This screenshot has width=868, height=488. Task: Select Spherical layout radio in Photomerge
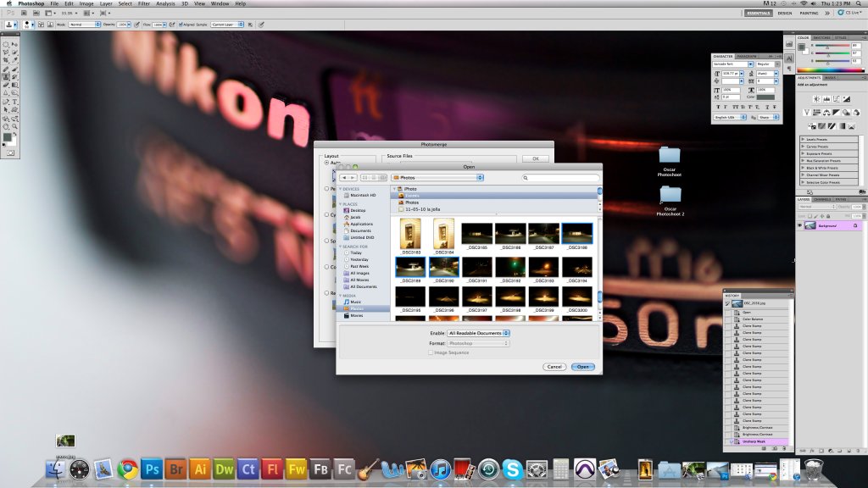pyautogui.click(x=326, y=241)
